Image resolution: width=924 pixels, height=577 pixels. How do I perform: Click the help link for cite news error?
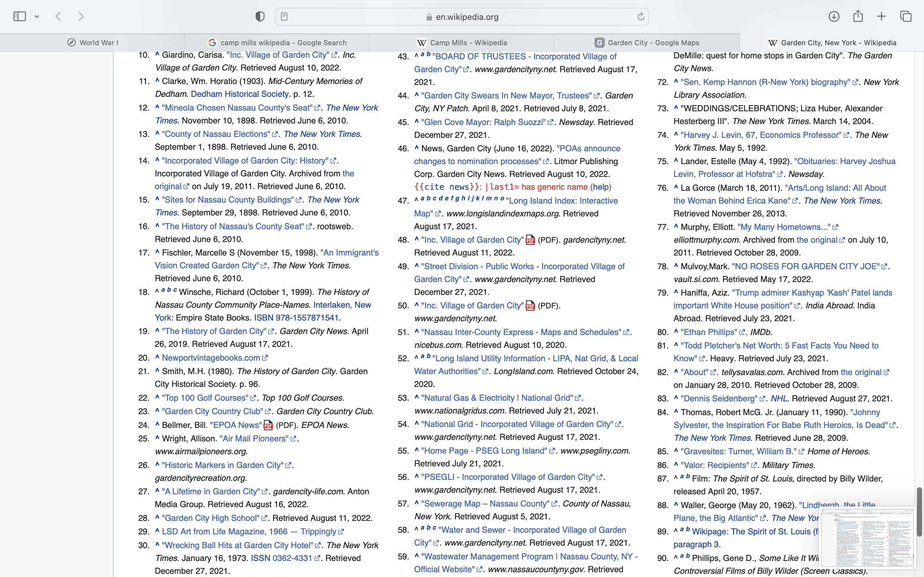pos(601,187)
